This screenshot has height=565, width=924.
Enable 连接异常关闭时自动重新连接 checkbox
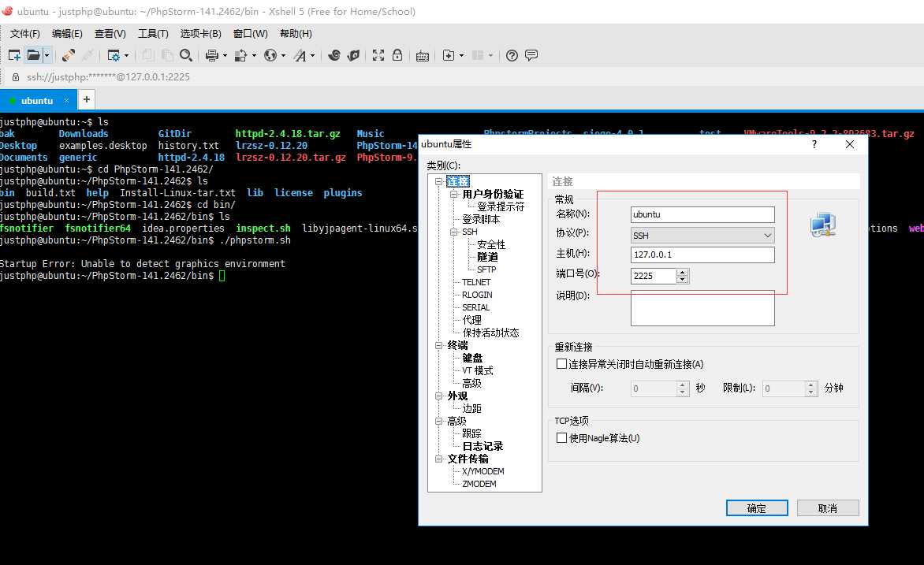point(561,364)
